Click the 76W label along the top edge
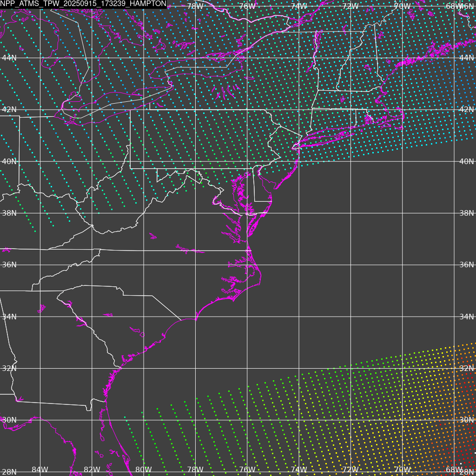This screenshot has height=476, width=476. [x=247, y=6]
